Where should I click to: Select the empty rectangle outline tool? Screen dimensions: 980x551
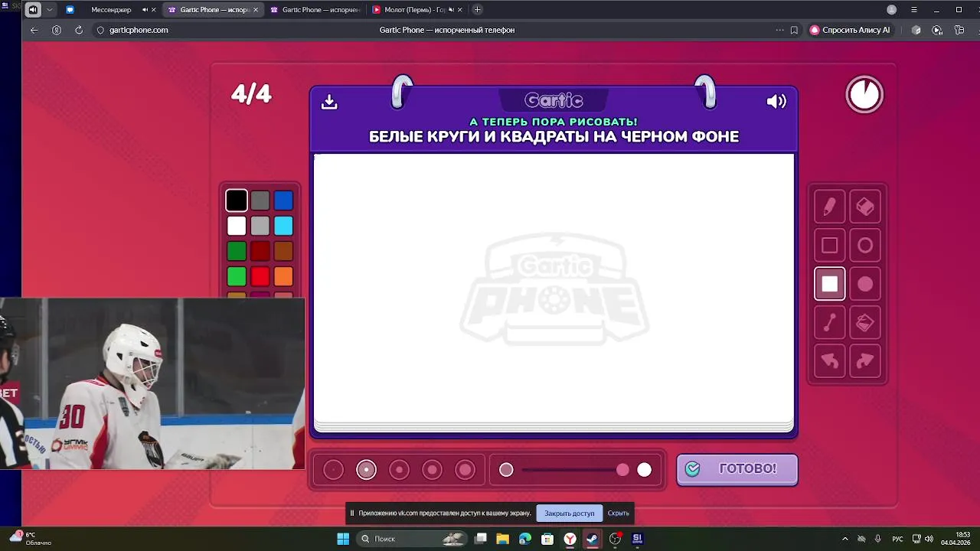coord(829,246)
